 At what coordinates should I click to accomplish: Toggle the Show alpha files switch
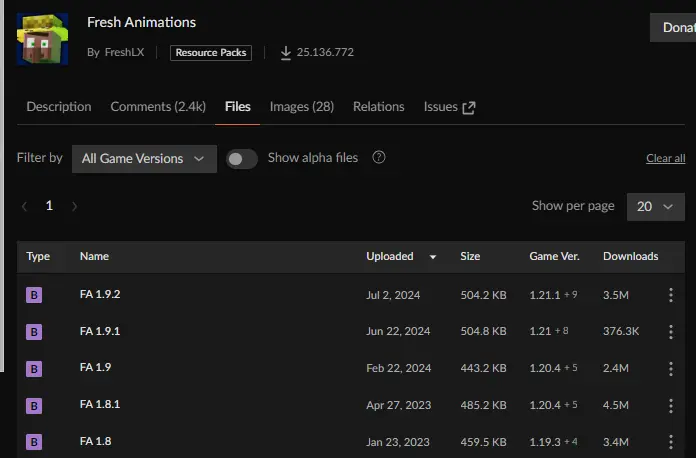coord(241,159)
